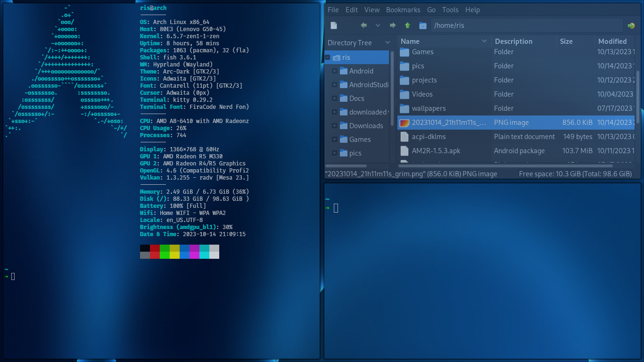Go back to previous folder in file manager
This screenshot has width=644, height=362.
click(x=363, y=25)
